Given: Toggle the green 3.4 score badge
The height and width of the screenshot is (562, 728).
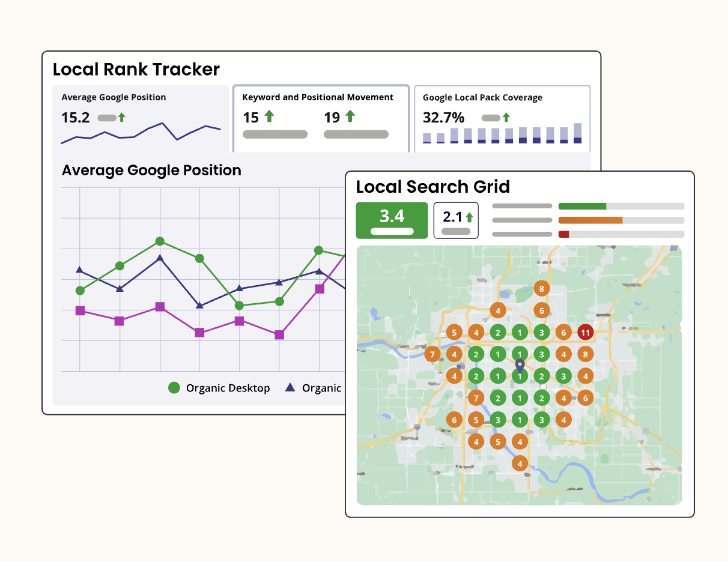Looking at the screenshot, I should 391,220.
